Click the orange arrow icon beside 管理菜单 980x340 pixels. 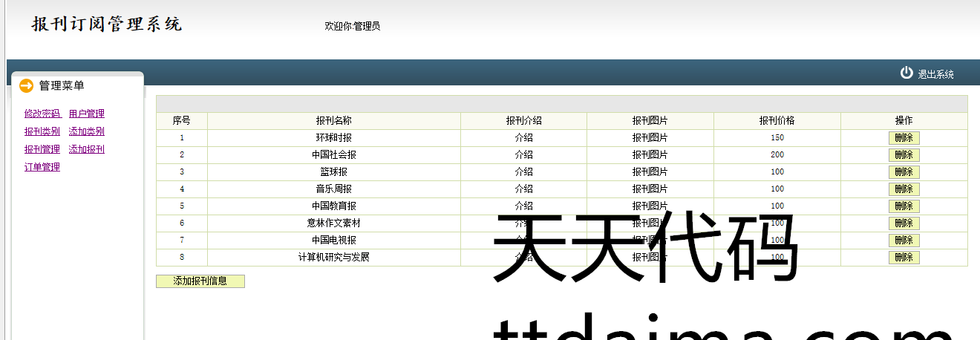click(x=27, y=86)
